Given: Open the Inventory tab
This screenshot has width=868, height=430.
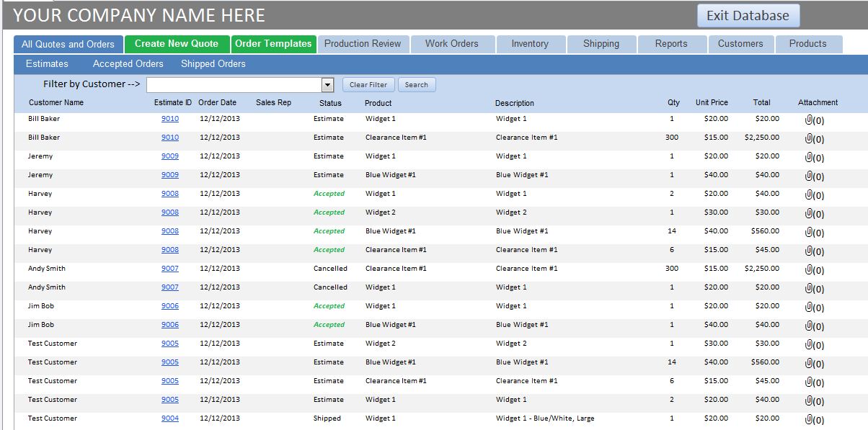Looking at the screenshot, I should pyautogui.click(x=531, y=44).
